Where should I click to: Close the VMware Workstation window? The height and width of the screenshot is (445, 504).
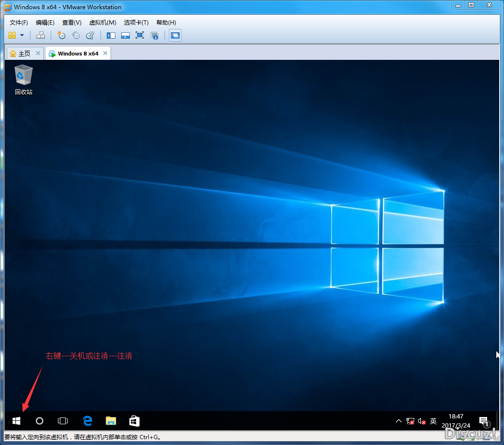click(489, 5)
